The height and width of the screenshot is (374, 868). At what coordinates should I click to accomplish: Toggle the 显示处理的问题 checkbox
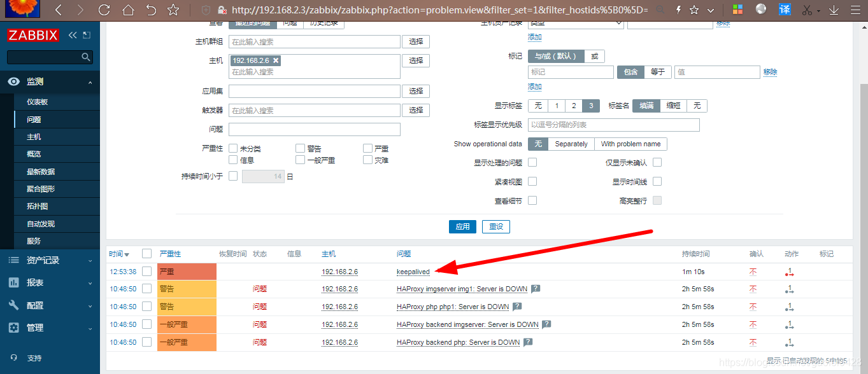pyautogui.click(x=532, y=162)
